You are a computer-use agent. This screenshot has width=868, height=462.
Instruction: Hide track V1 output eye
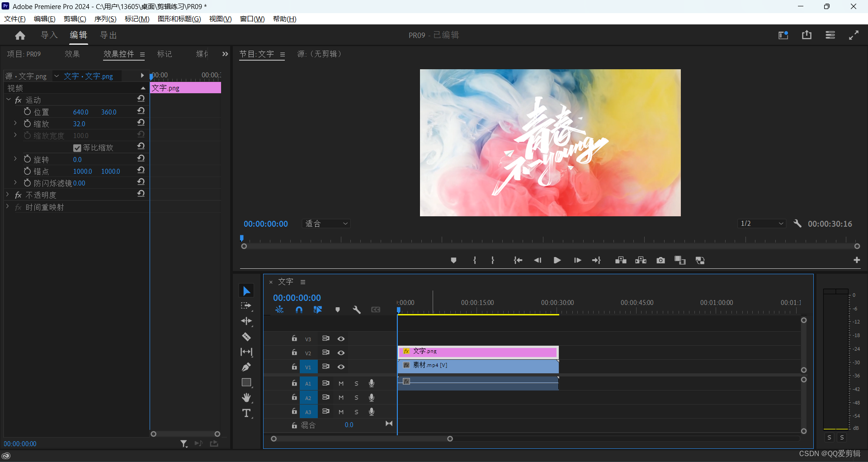[341, 367]
